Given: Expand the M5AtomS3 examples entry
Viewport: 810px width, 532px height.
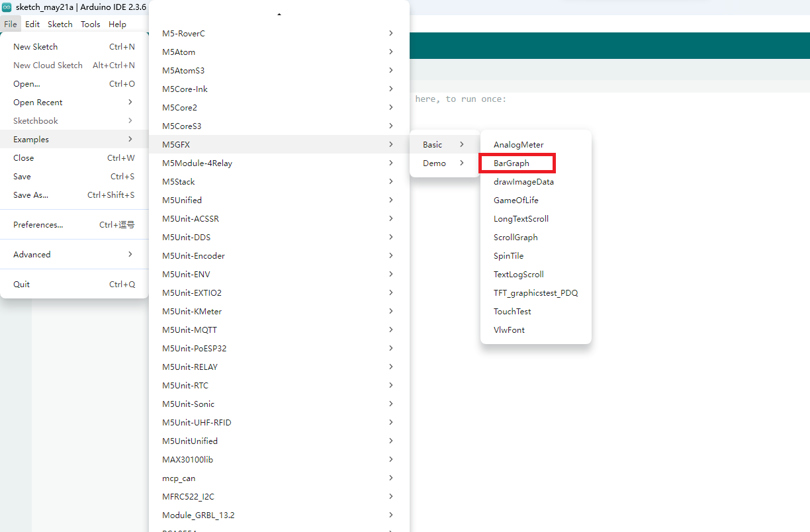Looking at the screenshot, I should (279, 71).
